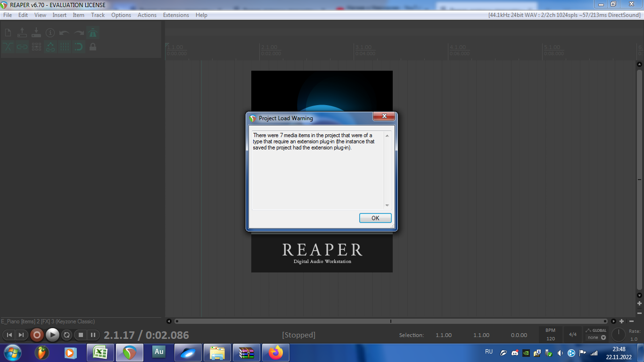The height and width of the screenshot is (362, 644).
Task: Click the vertical zoom in plus icon
Action: pyautogui.click(x=640, y=304)
